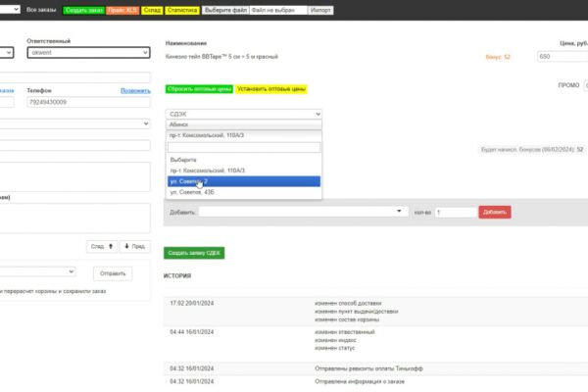Click the search box inside pickup point list

point(244,147)
